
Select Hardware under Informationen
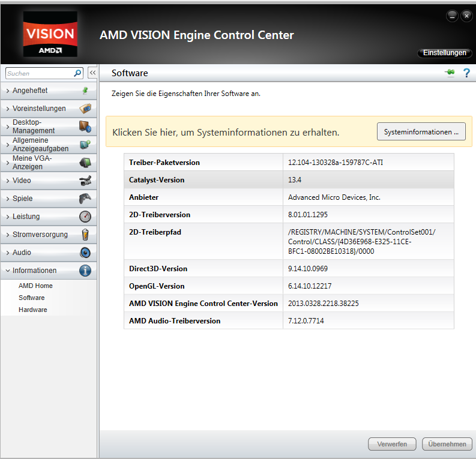[33, 310]
